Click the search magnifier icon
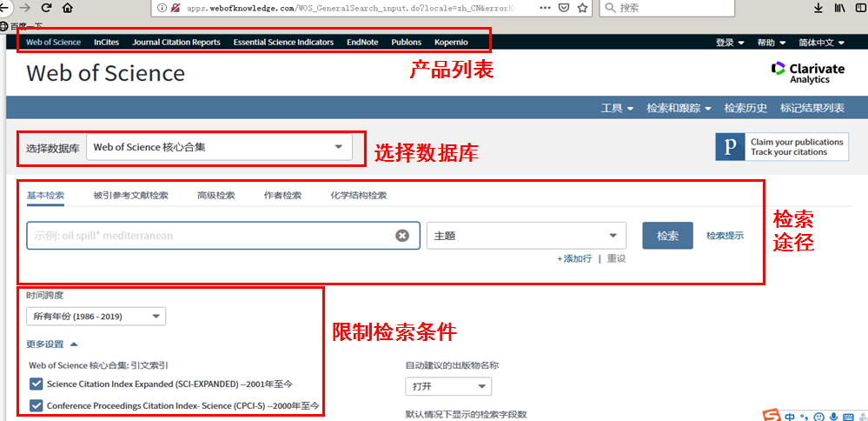Screen dimensions: 868x421 pyautogui.click(x=610, y=9)
